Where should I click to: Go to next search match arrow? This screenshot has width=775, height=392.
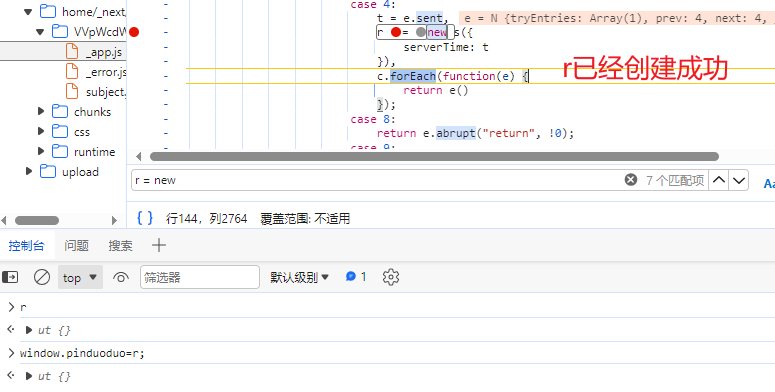click(x=738, y=180)
